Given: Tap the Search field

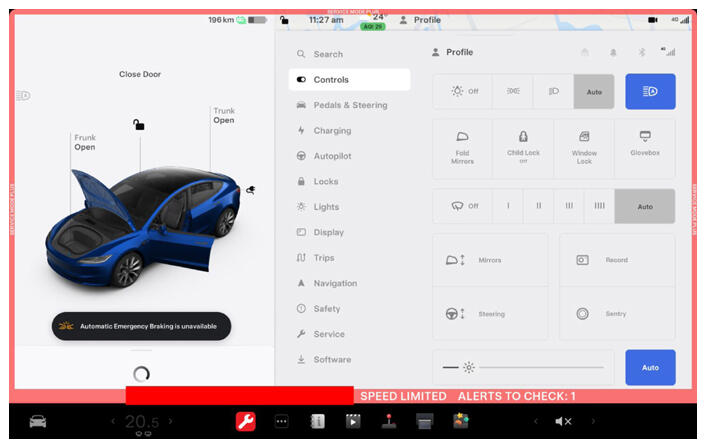Looking at the screenshot, I should (x=349, y=54).
